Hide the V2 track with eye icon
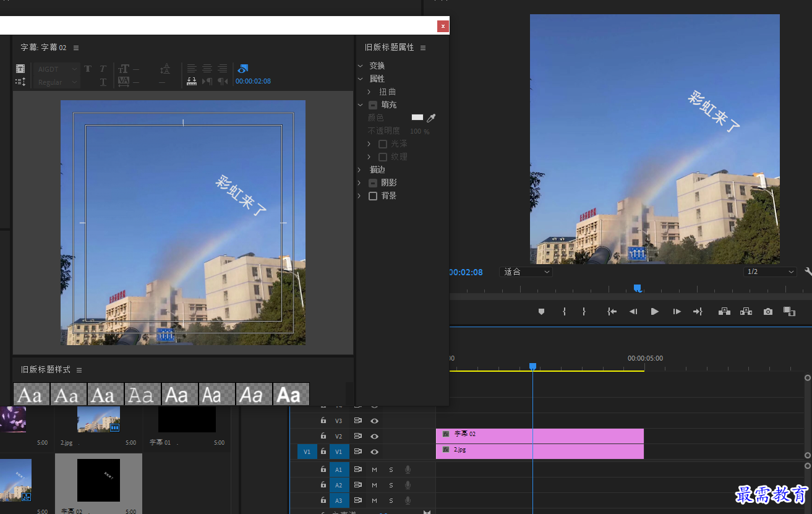Viewport: 812px width, 514px height. click(374, 436)
